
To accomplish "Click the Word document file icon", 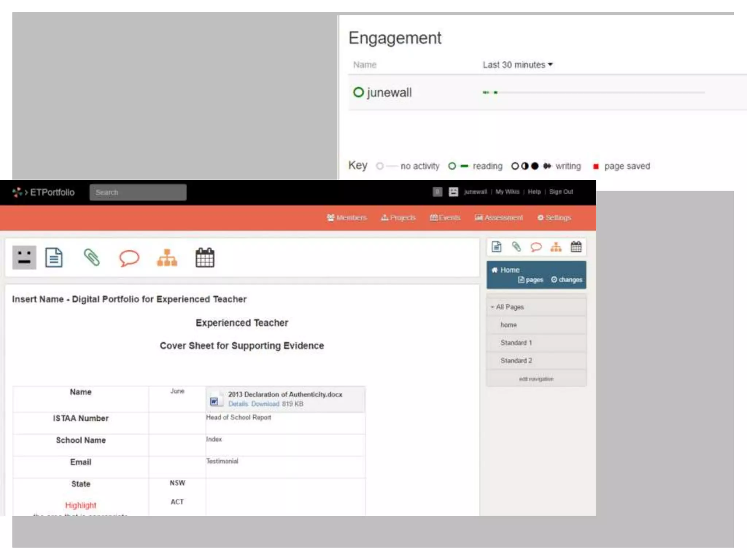I will tap(214, 401).
